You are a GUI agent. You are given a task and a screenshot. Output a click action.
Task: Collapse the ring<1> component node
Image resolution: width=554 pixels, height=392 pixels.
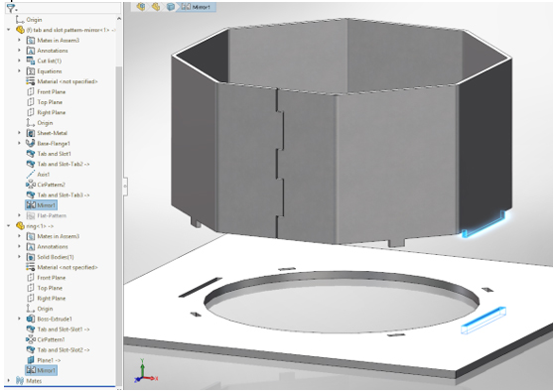pyautogui.click(x=9, y=226)
